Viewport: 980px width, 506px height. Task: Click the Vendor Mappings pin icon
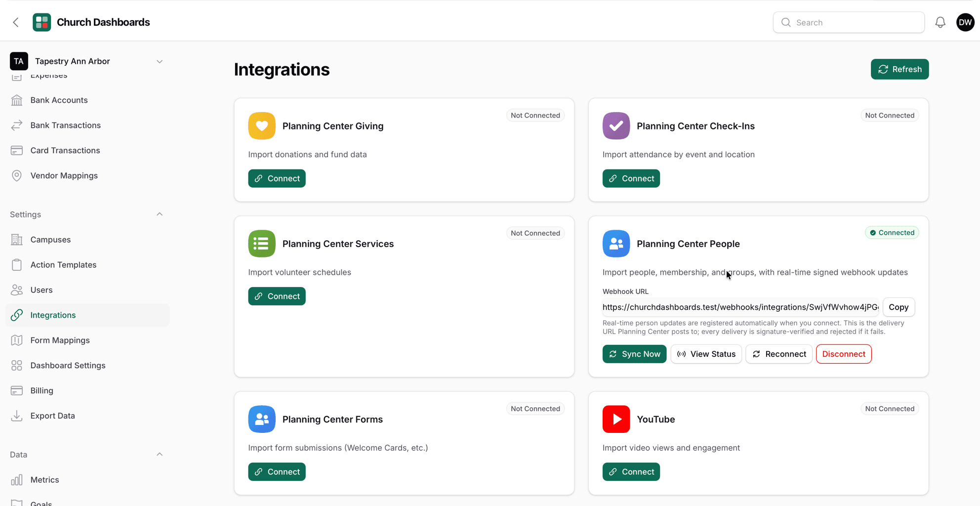(x=17, y=176)
